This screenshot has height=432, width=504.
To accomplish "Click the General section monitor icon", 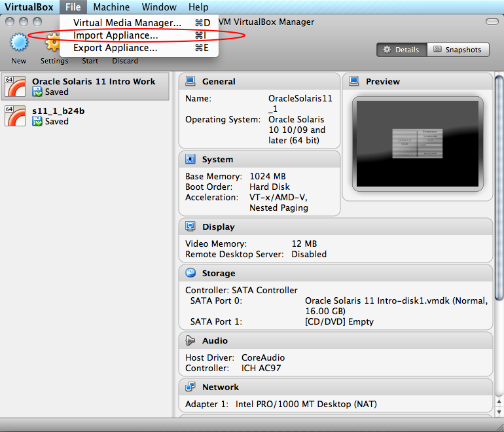I will [190, 81].
